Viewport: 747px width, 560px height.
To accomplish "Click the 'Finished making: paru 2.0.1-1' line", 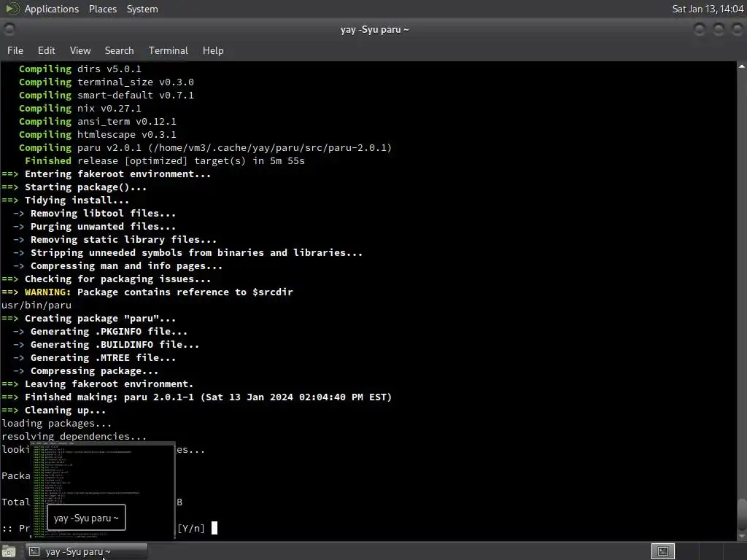I will click(197, 397).
